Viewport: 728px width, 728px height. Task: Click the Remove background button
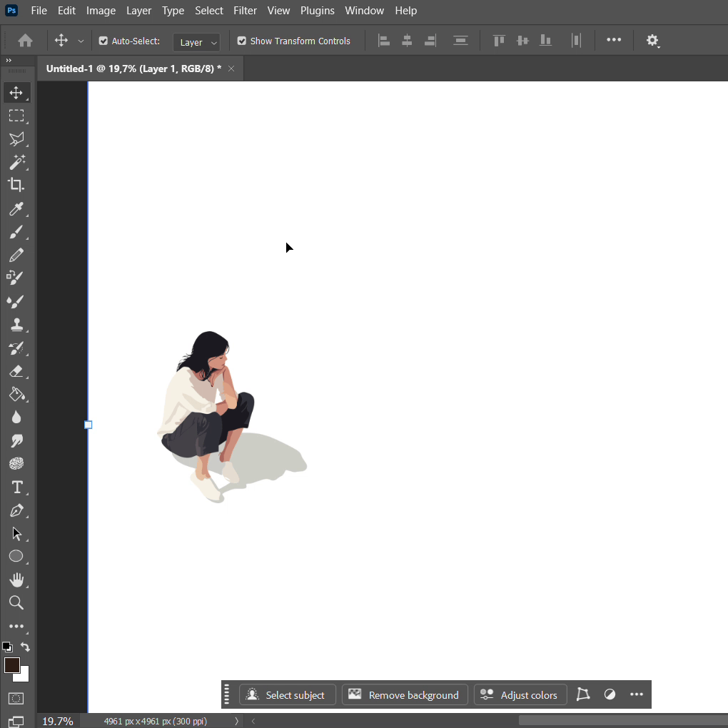coord(405,695)
